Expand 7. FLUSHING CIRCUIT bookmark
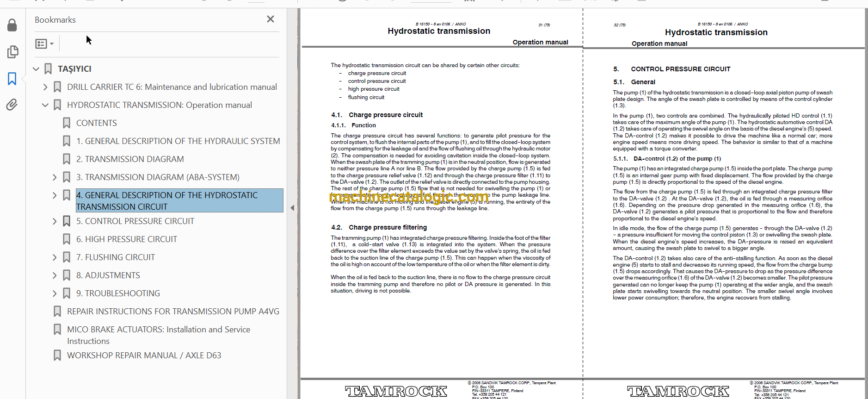 [x=55, y=257]
